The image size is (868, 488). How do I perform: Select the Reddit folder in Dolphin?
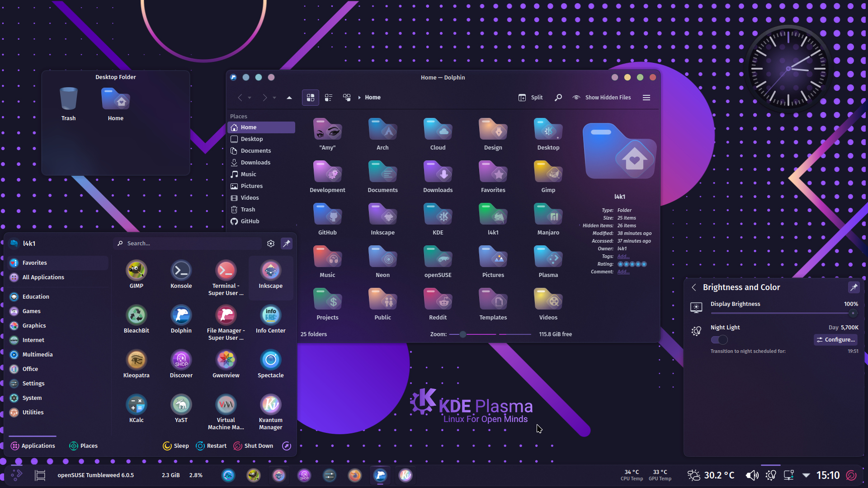[x=438, y=304]
